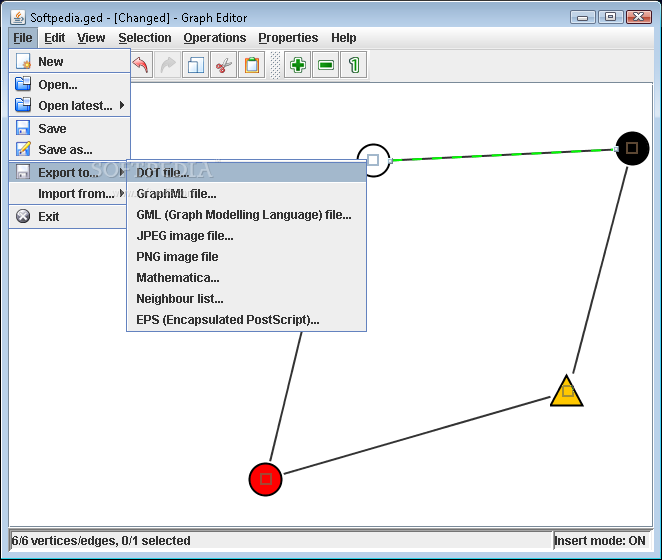
Task: Click the green minus zoom-out icon
Action: pos(326,65)
